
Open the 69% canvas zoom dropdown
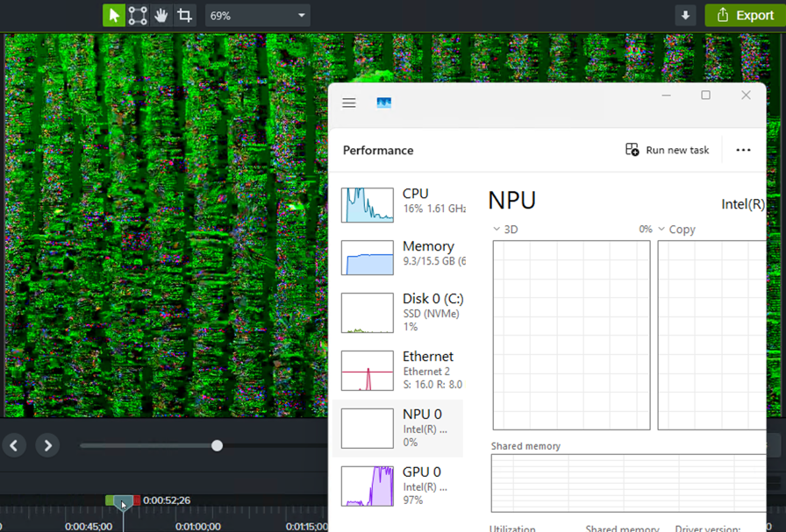(258, 15)
